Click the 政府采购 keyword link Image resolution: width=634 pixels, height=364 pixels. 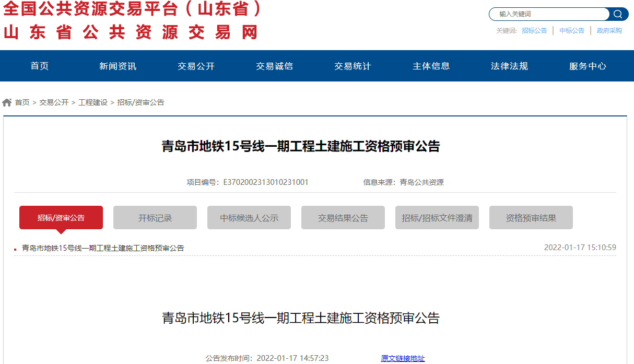609,31
